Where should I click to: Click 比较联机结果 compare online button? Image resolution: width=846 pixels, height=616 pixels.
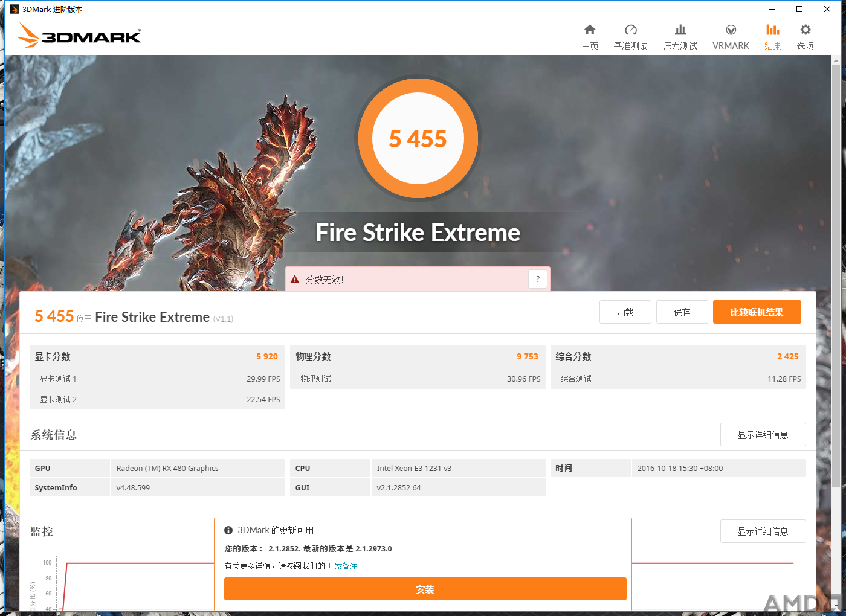click(757, 312)
